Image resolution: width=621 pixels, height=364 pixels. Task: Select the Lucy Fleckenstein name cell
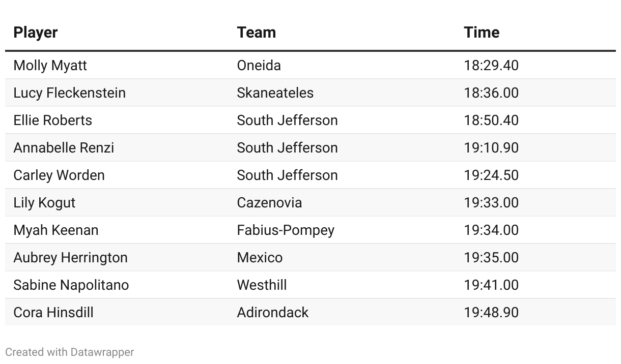point(70,93)
